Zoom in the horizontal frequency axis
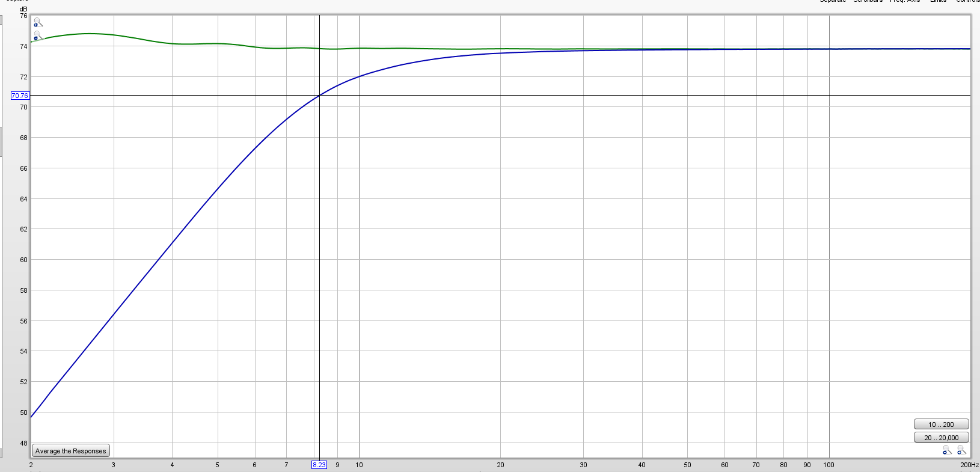 pos(961,450)
